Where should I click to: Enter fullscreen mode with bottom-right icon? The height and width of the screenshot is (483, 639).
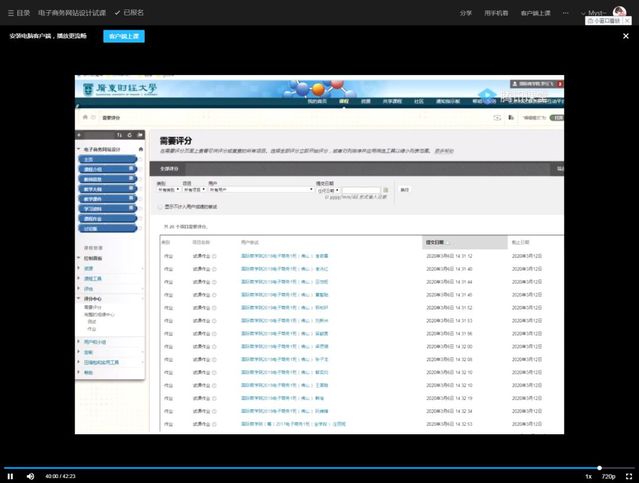point(629,476)
